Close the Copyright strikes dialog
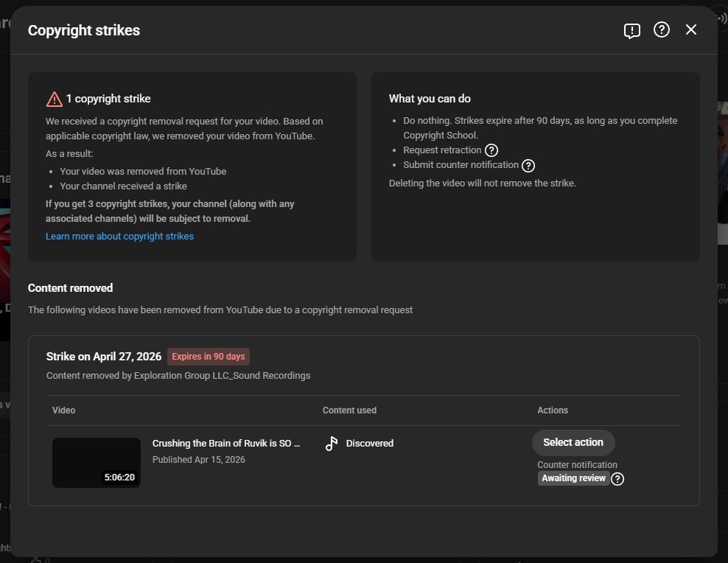The width and height of the screenshot is (728, 563). [691, 29]
